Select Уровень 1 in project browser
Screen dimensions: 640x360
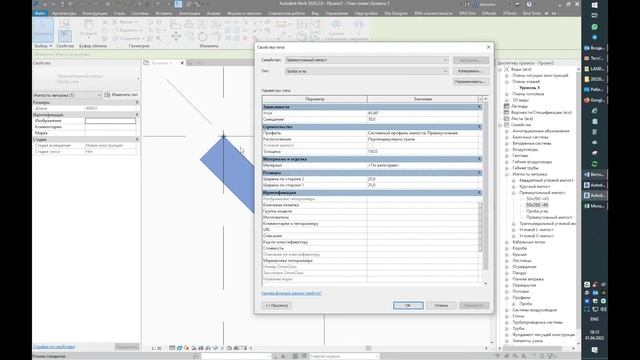point(529,88)
